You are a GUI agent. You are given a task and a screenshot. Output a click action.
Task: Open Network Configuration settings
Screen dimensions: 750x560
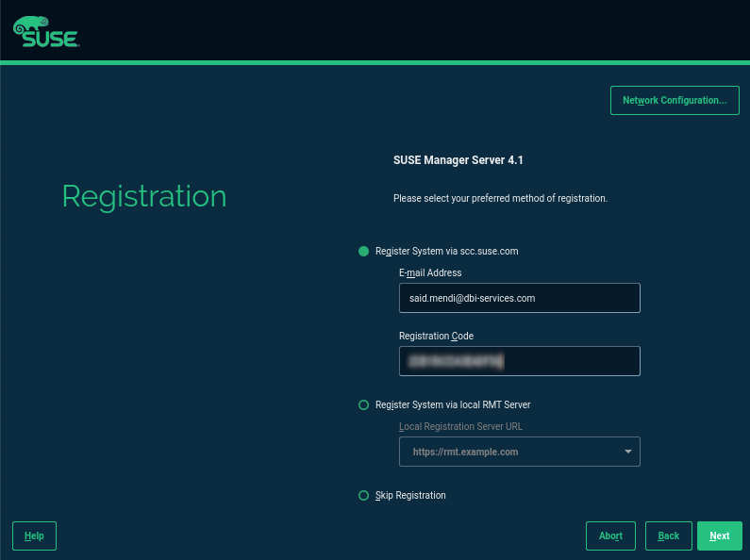(675, 100)
